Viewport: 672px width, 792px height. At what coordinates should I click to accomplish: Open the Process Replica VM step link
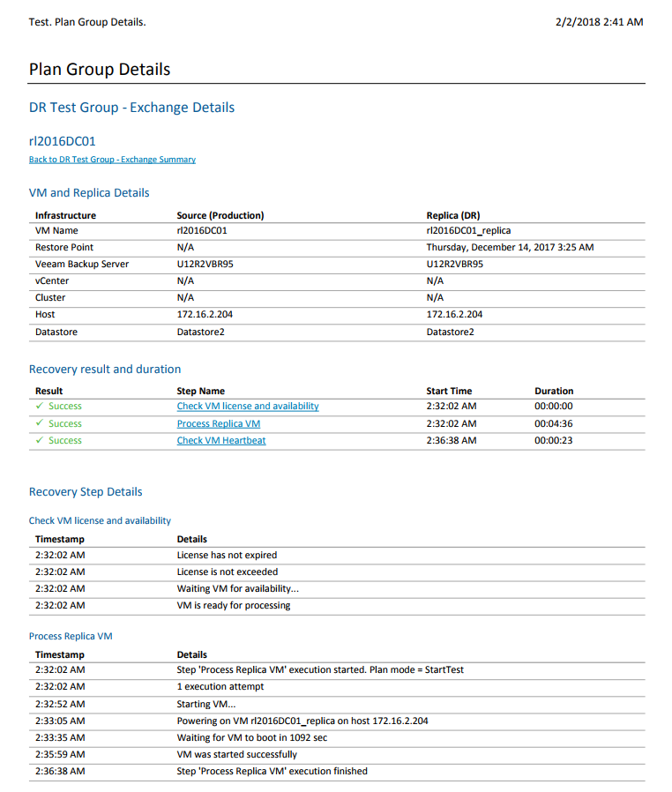(218, 423)
